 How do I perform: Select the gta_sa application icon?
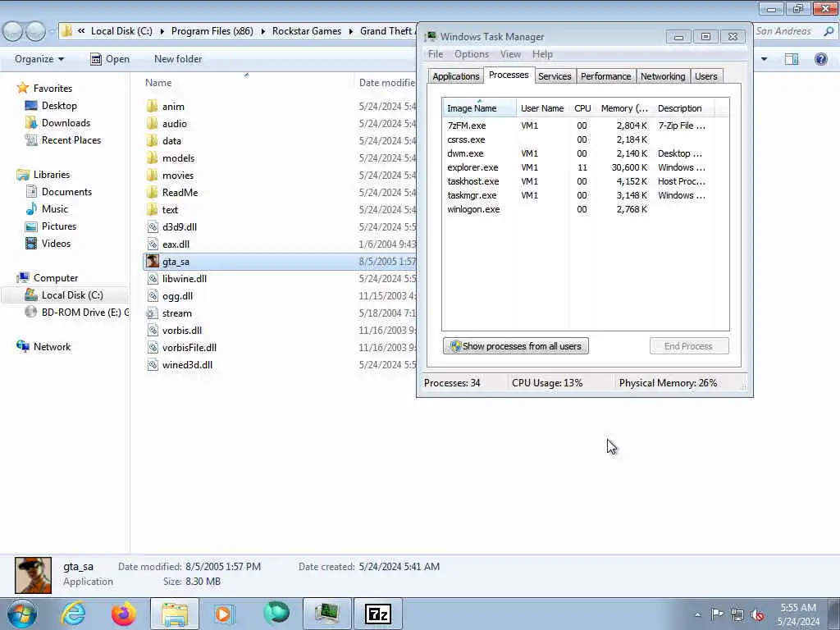coord(153,262)
